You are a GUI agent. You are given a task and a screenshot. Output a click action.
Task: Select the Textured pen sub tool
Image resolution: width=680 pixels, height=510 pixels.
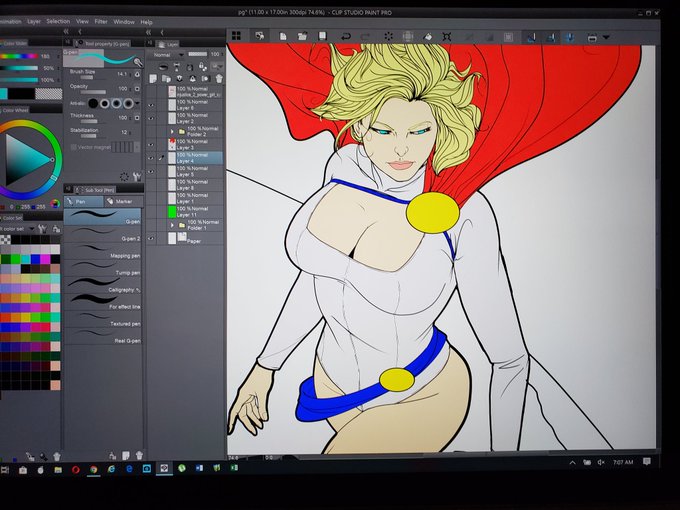[103, 319]
